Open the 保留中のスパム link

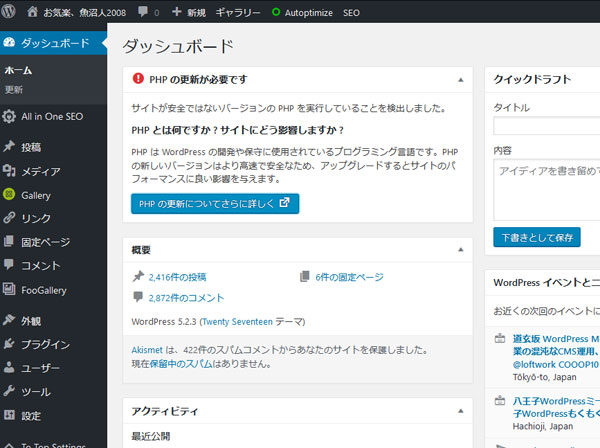[181, 364]
